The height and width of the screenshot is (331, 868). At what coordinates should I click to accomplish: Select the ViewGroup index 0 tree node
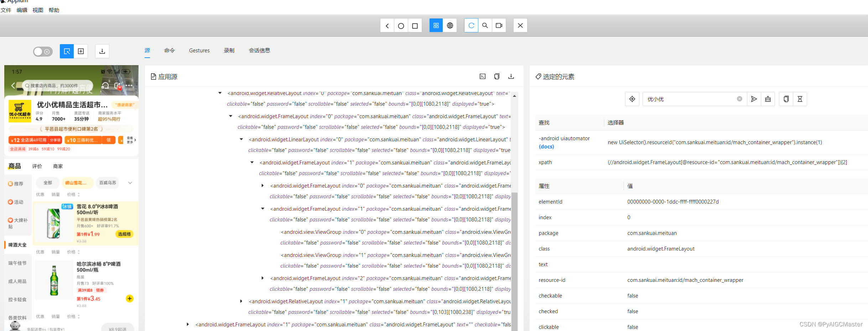pyautogui.click(x=395, y=237)
